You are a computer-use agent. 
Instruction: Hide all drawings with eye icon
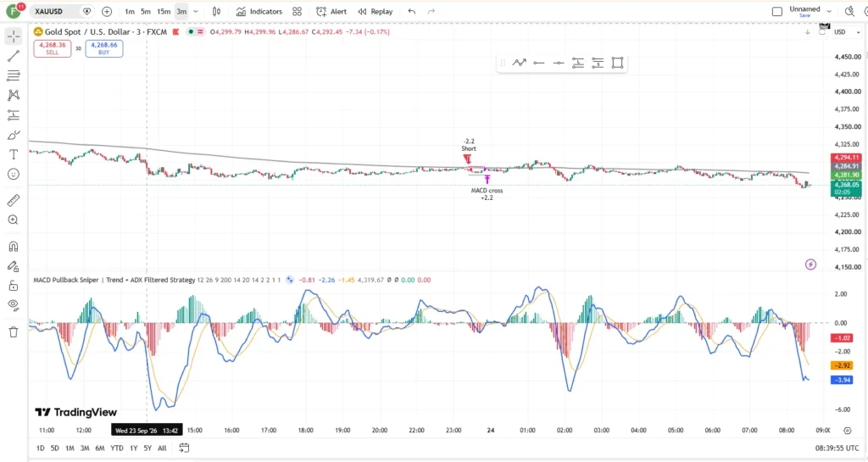(x=14, y=305)
